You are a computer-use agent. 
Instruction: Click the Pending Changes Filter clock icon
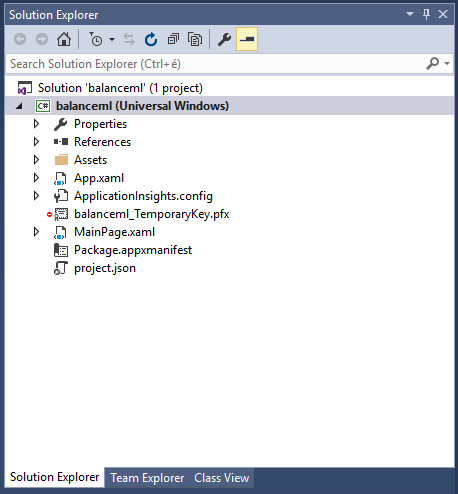[96, 39]
